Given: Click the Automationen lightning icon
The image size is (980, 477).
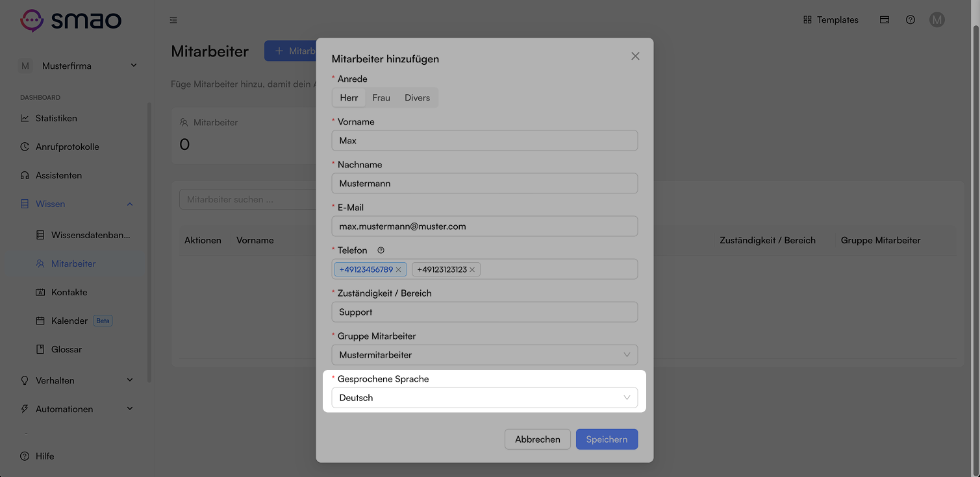Looking at the screenshot, I should click(x=25, y=409).
